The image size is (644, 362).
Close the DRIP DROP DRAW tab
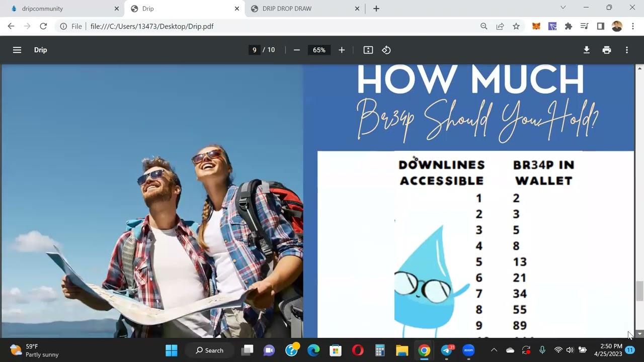tap(357, 9)
